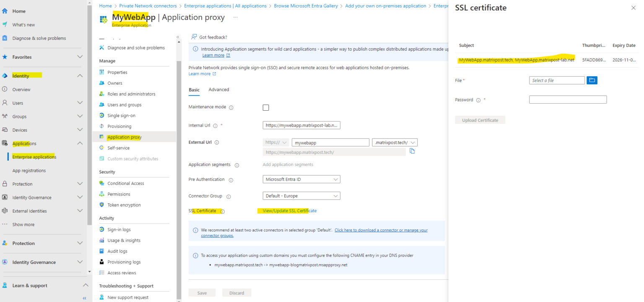Screen dimensions: 644x302
Task: Open the folder browser to select a certificate file
Action: [592, 80]
